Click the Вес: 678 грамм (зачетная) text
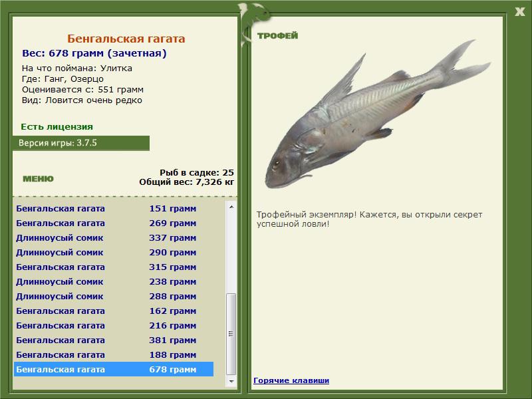This screenshot has height=399, width=532. (x=94, y=53)
